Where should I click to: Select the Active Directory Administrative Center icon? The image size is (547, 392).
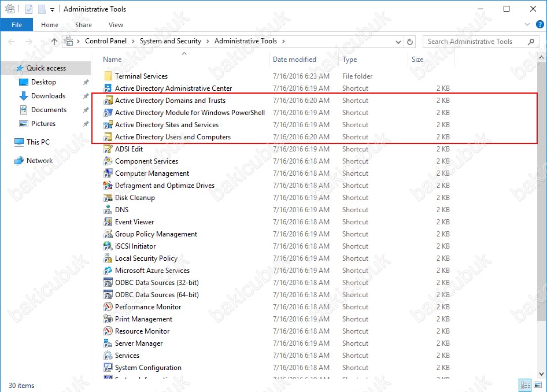(x=108, y=88)
